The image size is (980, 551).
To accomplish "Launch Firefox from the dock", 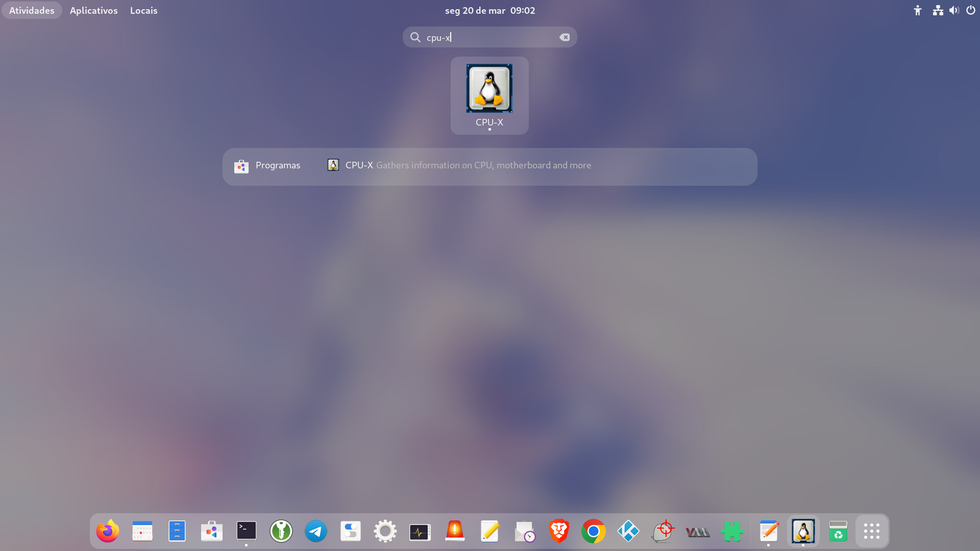I will click(x=108, y=531).
